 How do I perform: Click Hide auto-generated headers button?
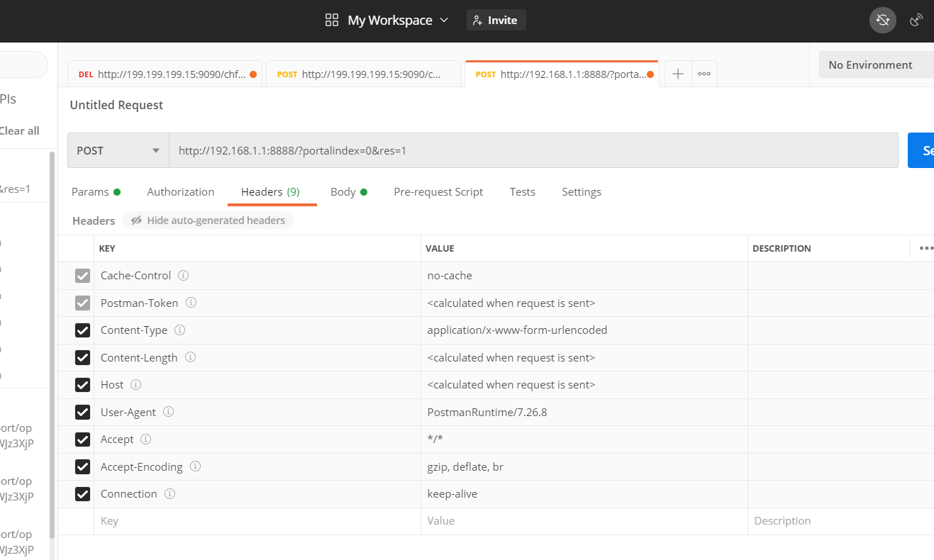(208, 220)
